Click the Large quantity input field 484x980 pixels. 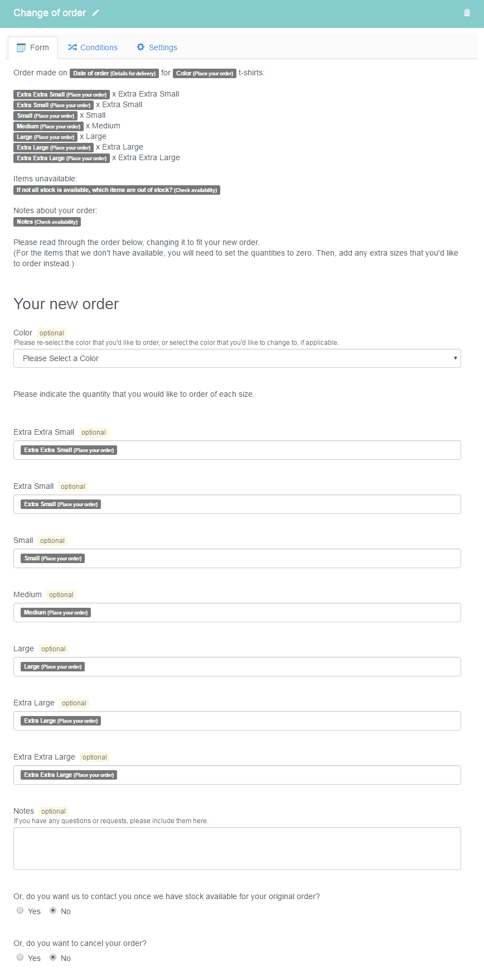[237, 666]
